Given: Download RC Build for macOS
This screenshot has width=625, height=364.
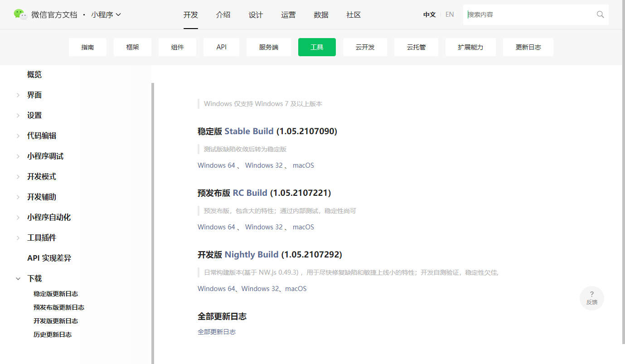Looking at the screenshot, I should click(x=303, y=227).
